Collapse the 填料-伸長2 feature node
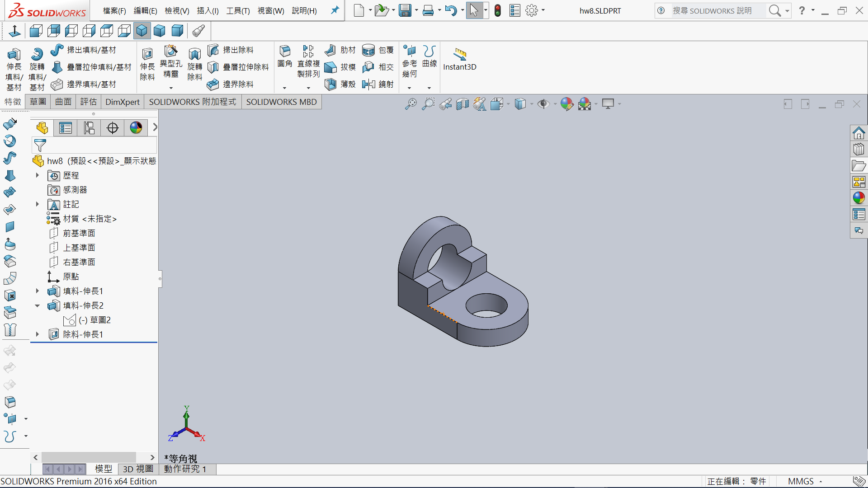This screenshot has width=868, height=488. pyautogui.click(x=38, y=305)
